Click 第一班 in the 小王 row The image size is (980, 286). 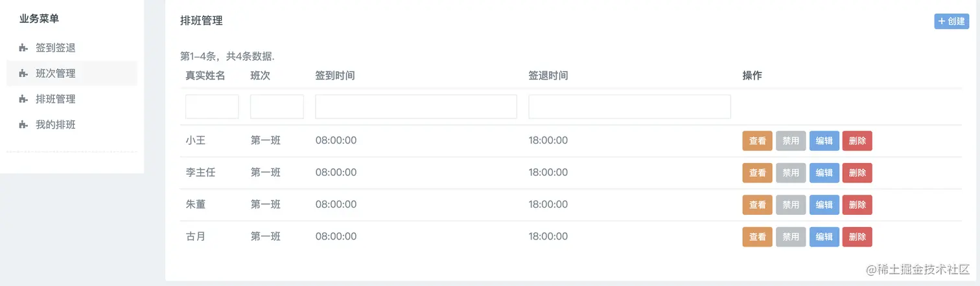point(266,140)
